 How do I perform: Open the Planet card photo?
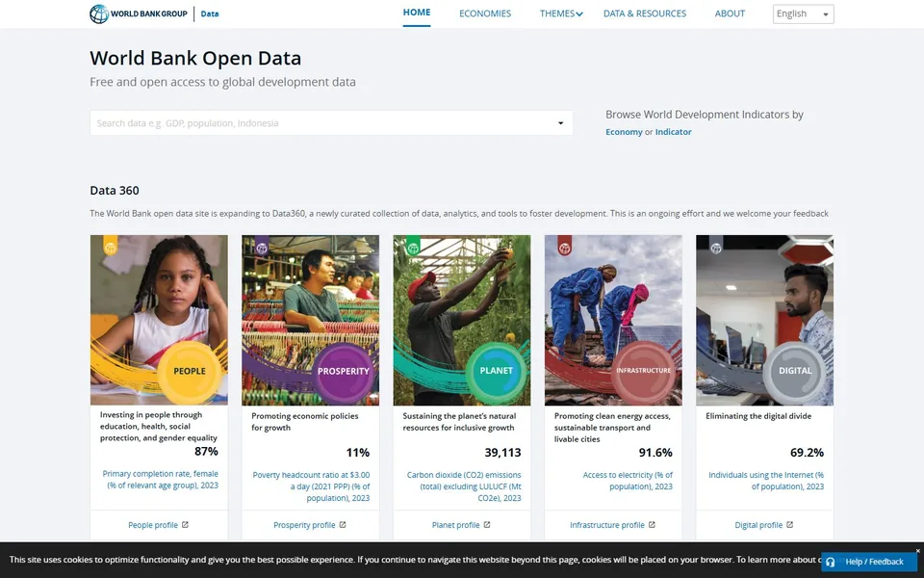tap(462, 320)
